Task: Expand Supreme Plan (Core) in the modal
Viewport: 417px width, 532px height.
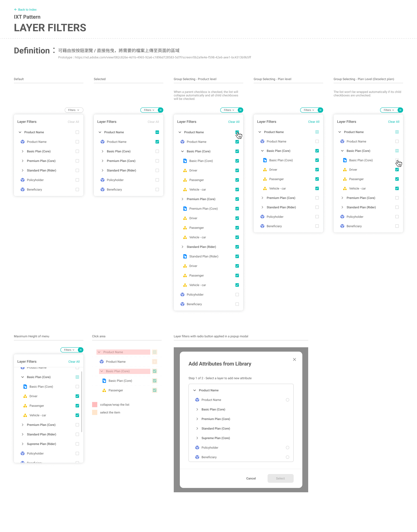Action: 197,438
